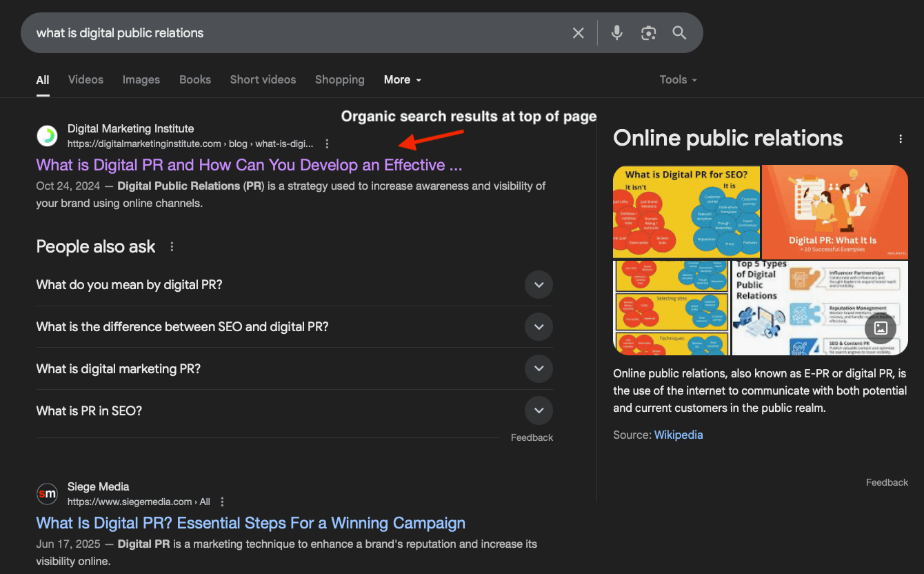Switch to the Short videos tab
The image size is (924, 574).
coord(263,80)
